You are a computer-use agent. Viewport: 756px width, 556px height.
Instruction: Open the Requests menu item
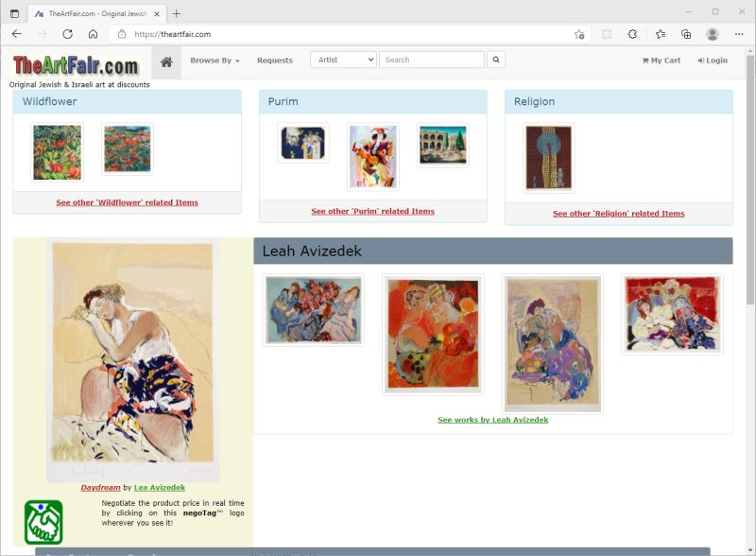click(x=275, y=61)
